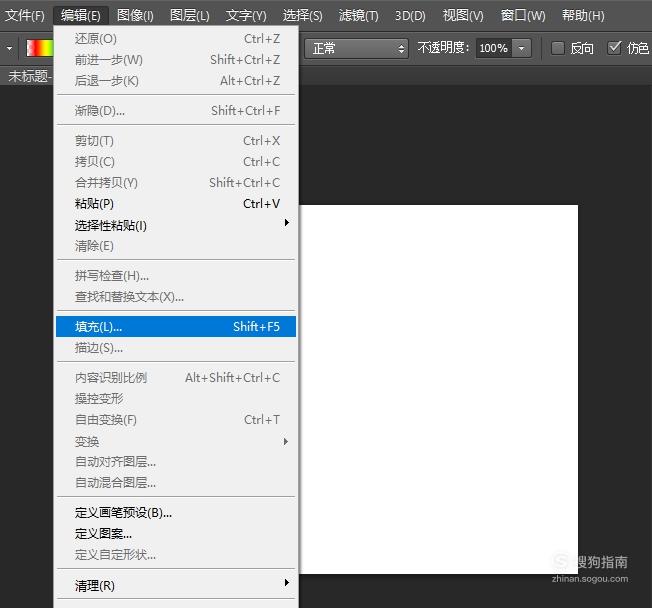The height and width of the screenshot is (608, 652).
Task: Open the 视图(V) menu
Action: tap(463, 16)
